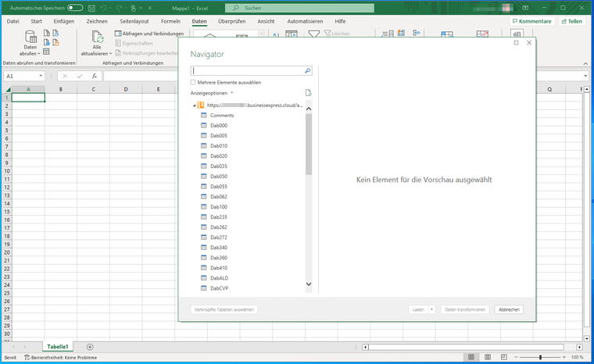Open the Name Box dropdown arrow
Screen dimensions: 594x364
coord(41,77)
